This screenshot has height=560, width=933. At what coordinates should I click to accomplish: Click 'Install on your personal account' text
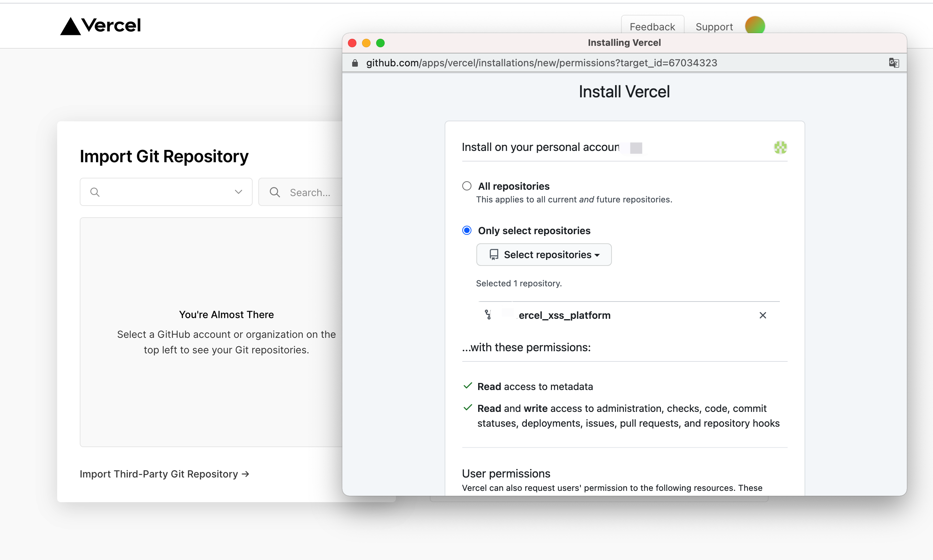point(540,147)
